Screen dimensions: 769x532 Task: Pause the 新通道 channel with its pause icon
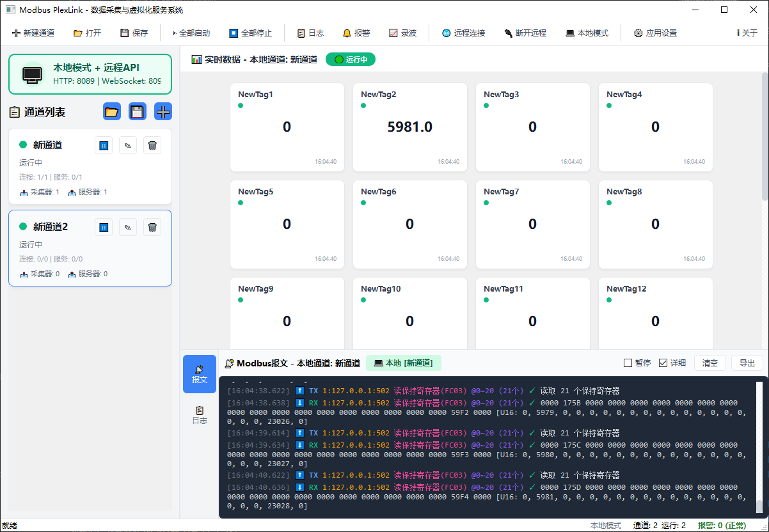point(104,145)
